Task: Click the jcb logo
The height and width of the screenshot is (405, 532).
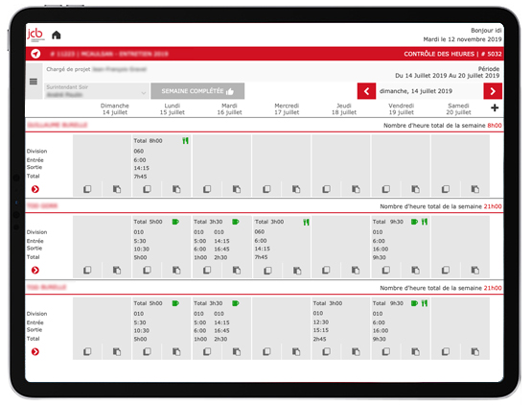Action: pyautogui.click(x=35, y=35)
